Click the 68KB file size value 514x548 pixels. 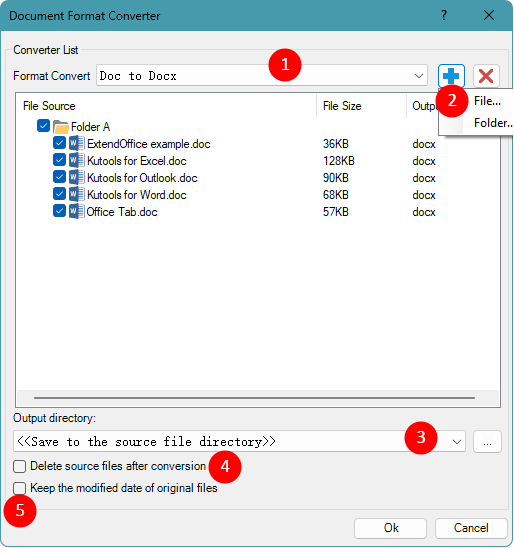point(336,195)
